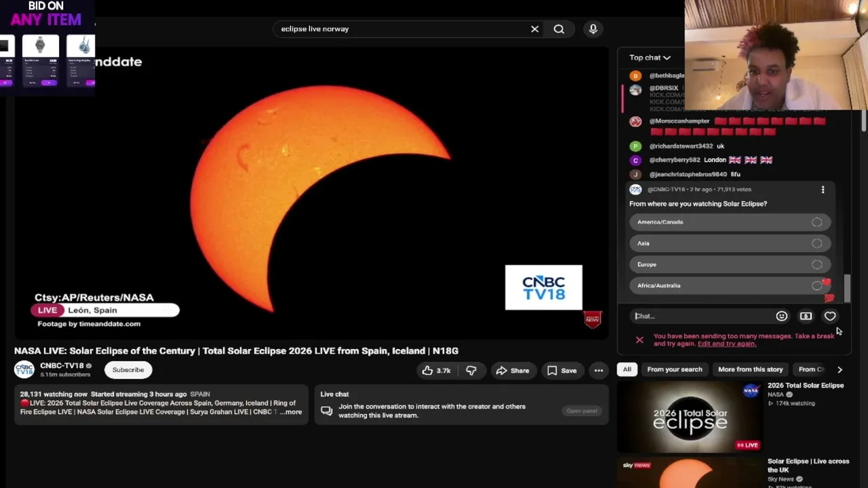Open the CNBC-TV18 channel name link
Image resolution: width=868 pixels, height=488 pixels.
[x=62, y=366]
